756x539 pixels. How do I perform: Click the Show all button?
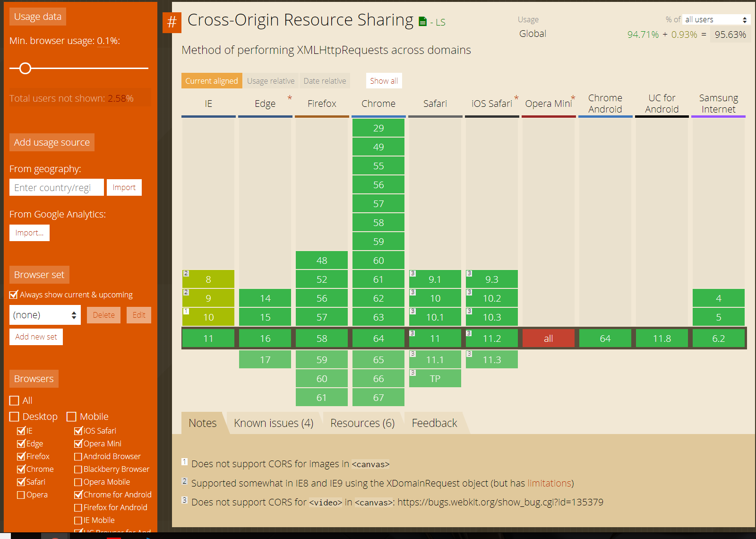(384, 81)
